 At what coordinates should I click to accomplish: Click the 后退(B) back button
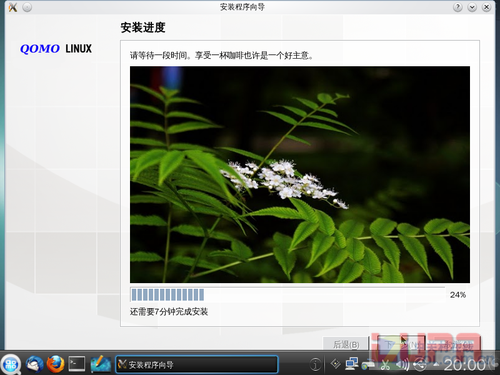click(346, 344)
